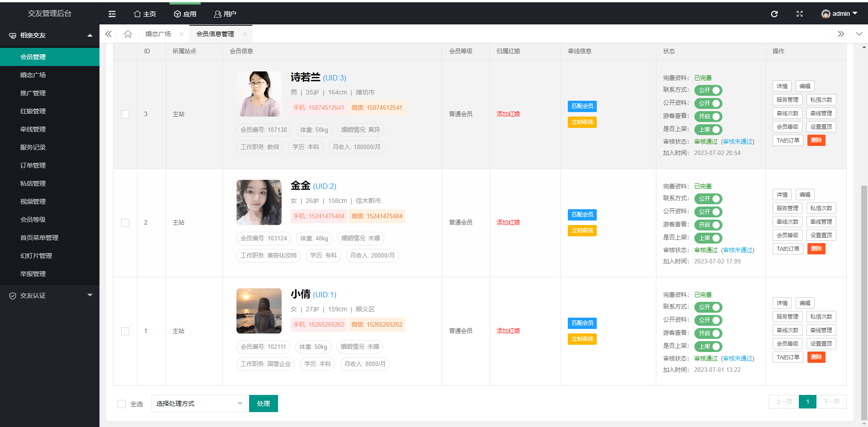Click the 下一页 pagination button
Viewport: 868px width, 427px height.
tap(831, 402)
